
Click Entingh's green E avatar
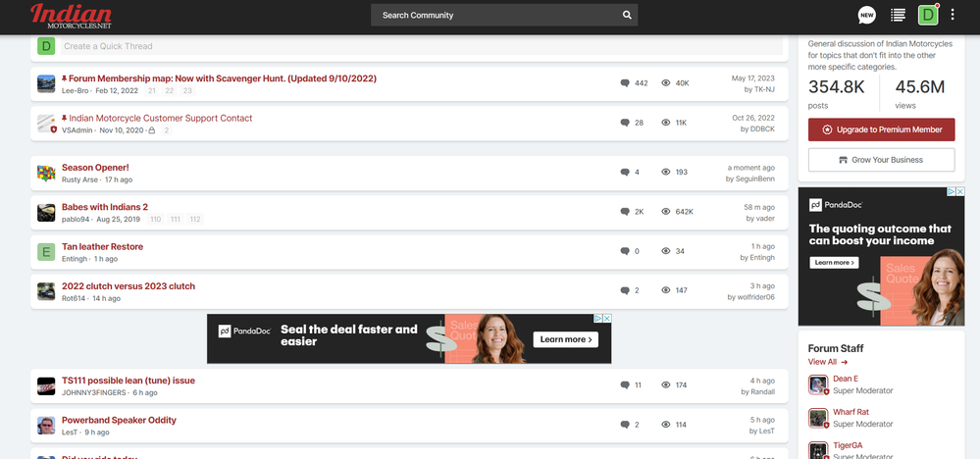point(46,252)
